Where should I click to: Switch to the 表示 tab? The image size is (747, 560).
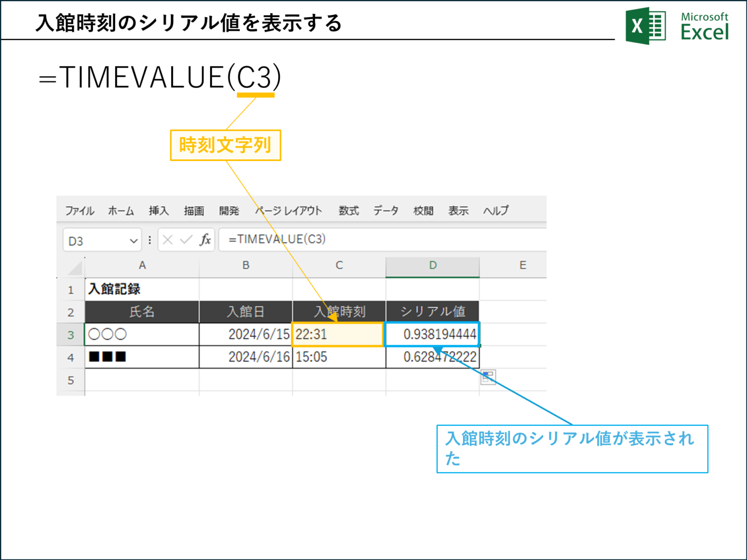458,210
